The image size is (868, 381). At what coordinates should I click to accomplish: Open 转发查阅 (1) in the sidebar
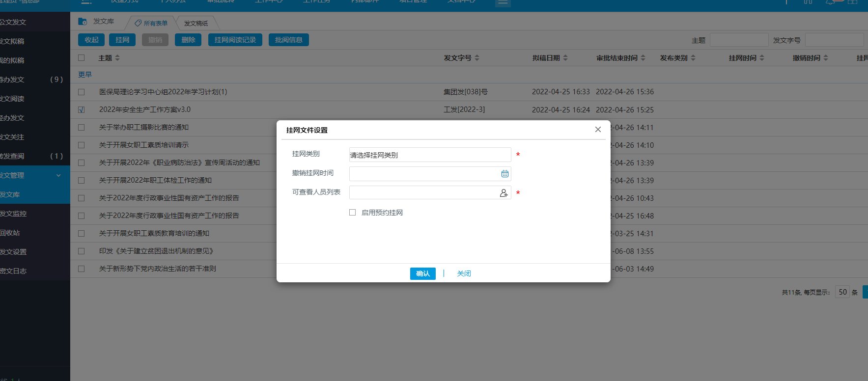tap(35, 156)
